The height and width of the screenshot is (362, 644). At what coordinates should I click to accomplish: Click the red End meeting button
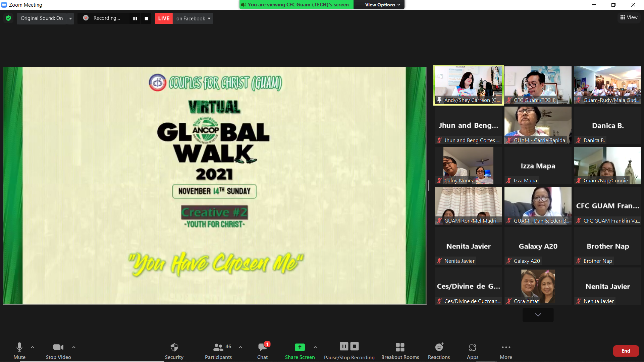coord(626,351)
